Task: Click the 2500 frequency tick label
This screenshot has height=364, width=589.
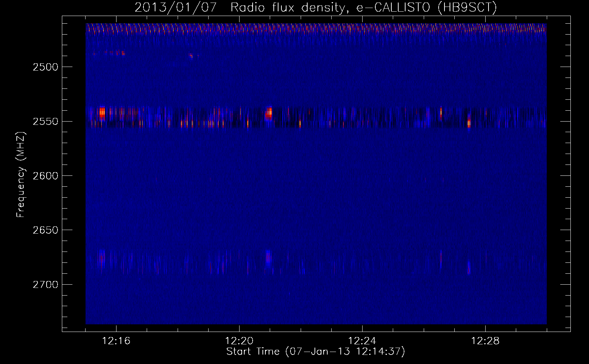Action: (x=46, y=67)
